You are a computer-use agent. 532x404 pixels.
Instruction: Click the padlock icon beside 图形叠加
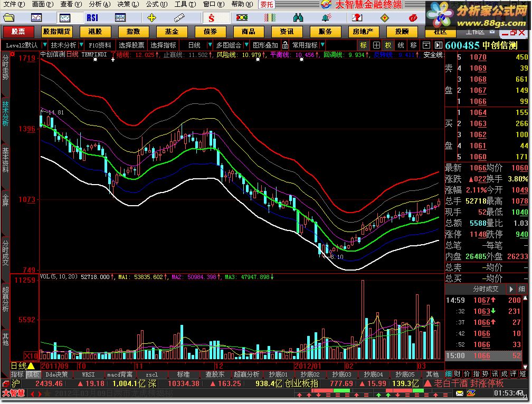285,45
